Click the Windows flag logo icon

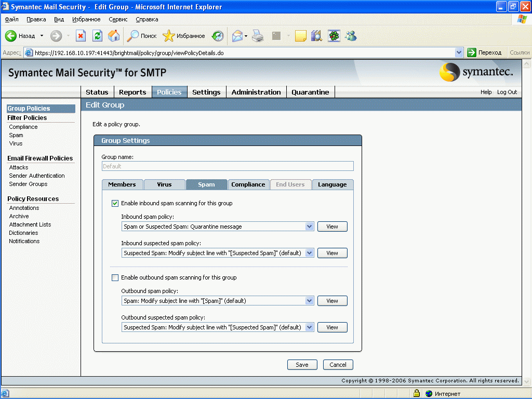pyautogui.click(x=522, y=19)
